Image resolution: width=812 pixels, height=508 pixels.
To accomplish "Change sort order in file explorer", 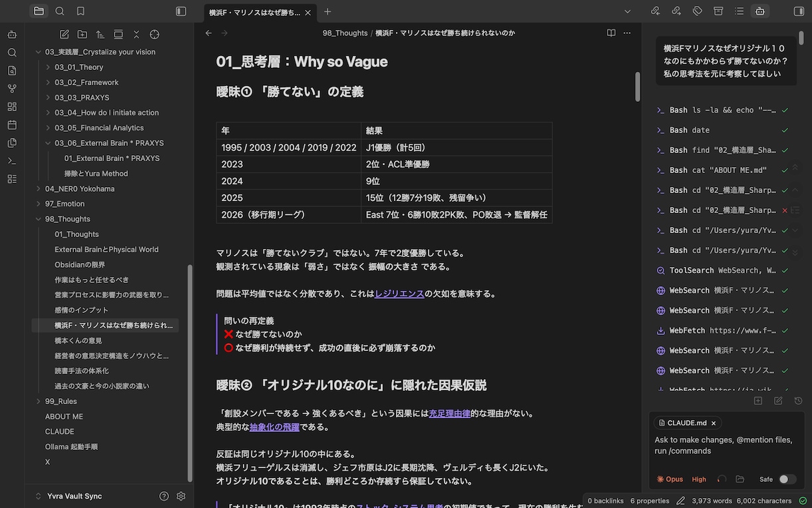I will 101,35.
